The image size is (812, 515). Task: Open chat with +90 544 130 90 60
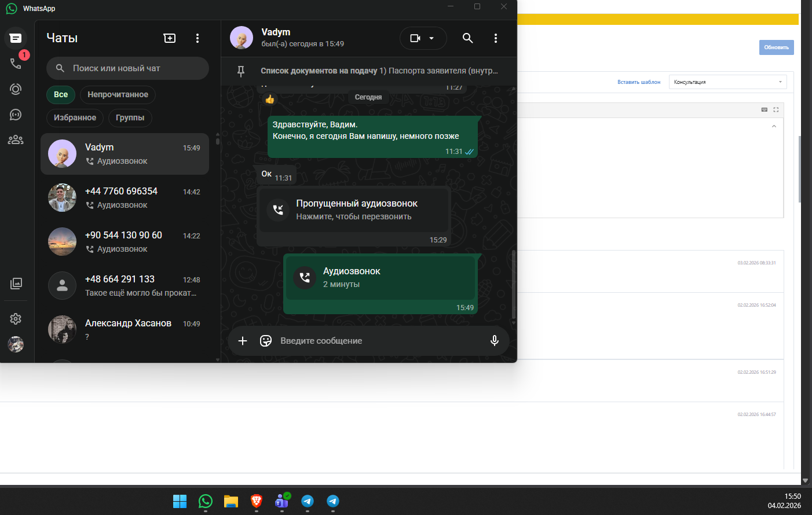coord(125,242)
